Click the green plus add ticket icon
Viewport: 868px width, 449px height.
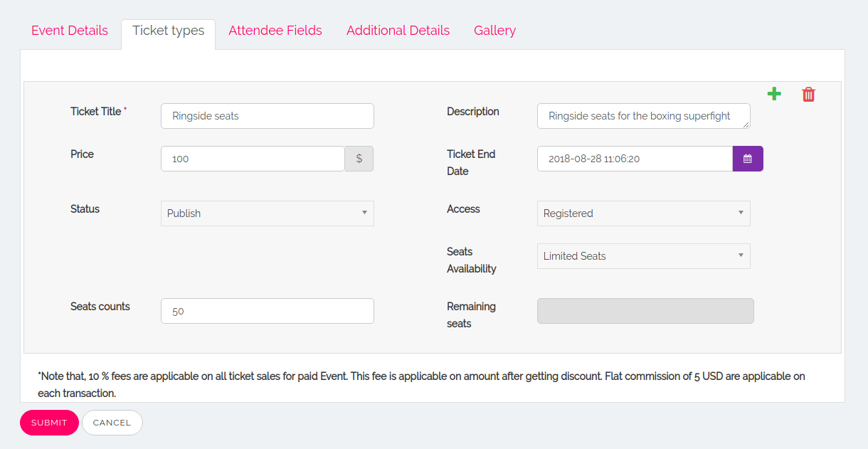tap(774, 94)
